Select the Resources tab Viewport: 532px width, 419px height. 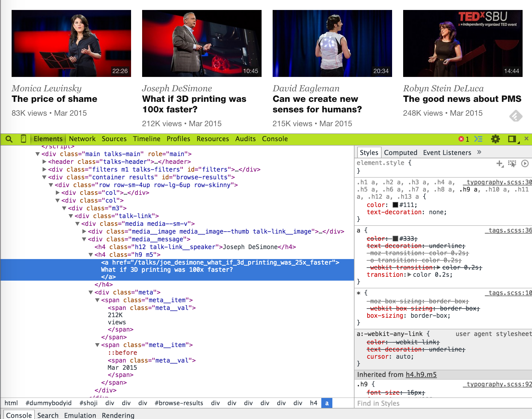coord(213,139)
